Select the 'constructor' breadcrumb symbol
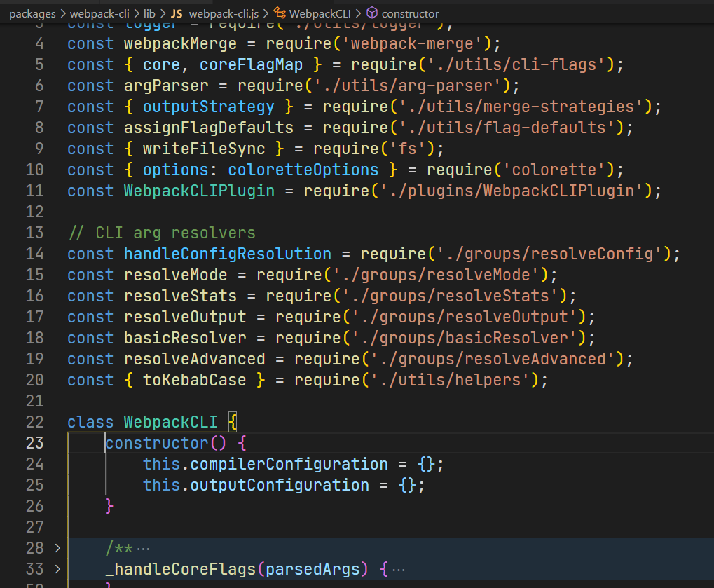 click(410, 13)
